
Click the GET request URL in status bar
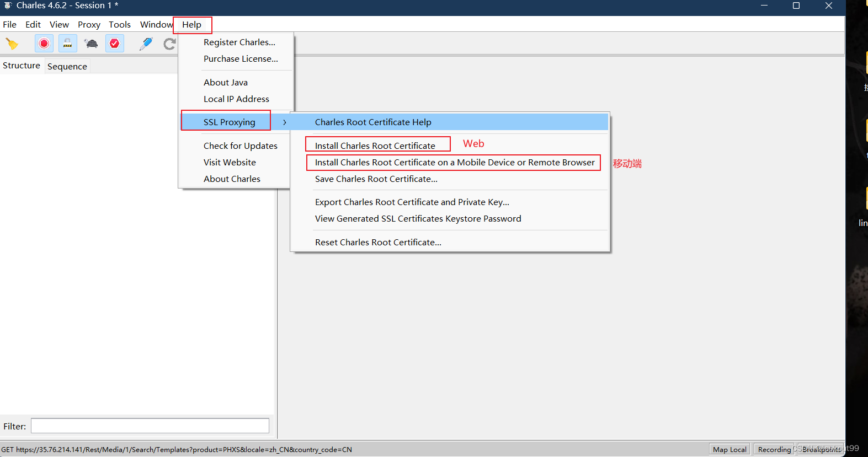pos(177,450)
